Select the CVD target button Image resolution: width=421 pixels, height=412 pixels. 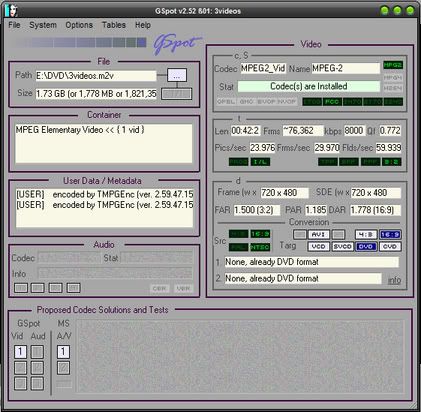coord(390,247)
